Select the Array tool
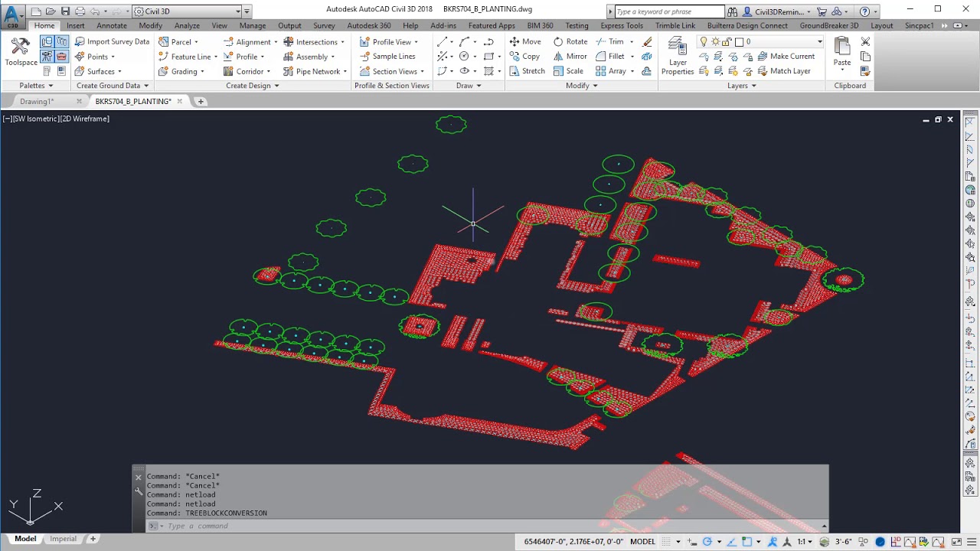 coord(611,71)
